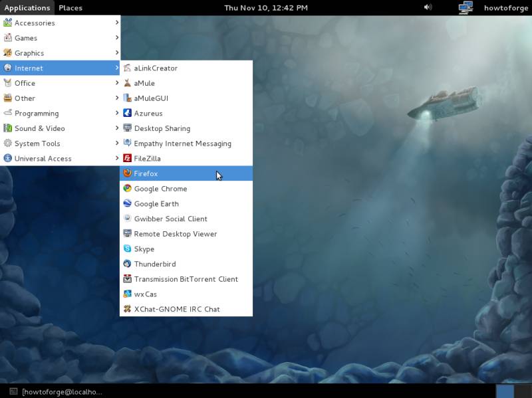Launch Gwibber Social Client

(186, 219)
